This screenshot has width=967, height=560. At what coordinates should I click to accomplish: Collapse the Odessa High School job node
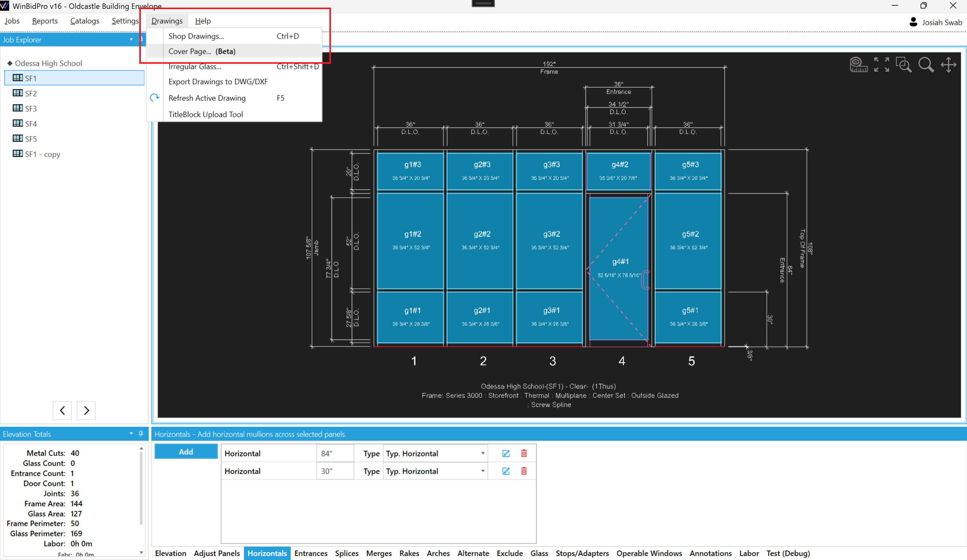10,63
